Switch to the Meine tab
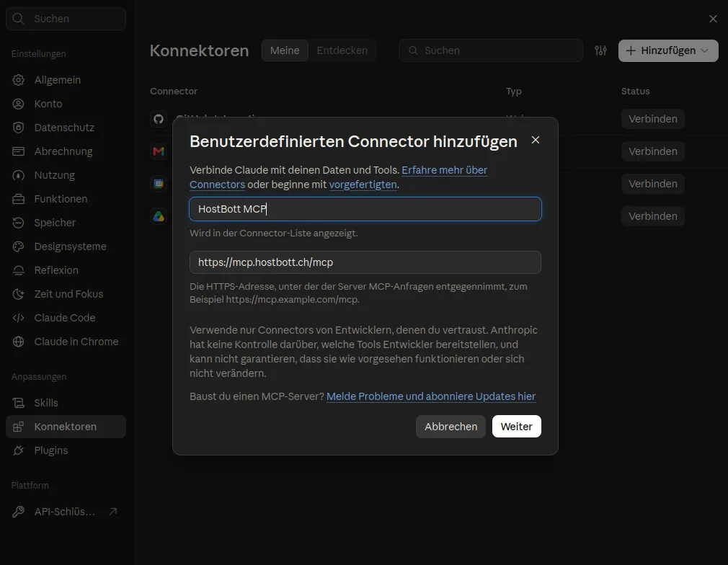 285,50
